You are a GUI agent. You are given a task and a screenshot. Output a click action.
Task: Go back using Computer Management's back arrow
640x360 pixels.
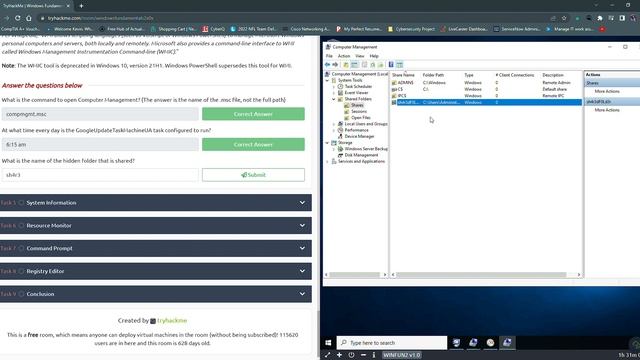(x=327, y=64)
